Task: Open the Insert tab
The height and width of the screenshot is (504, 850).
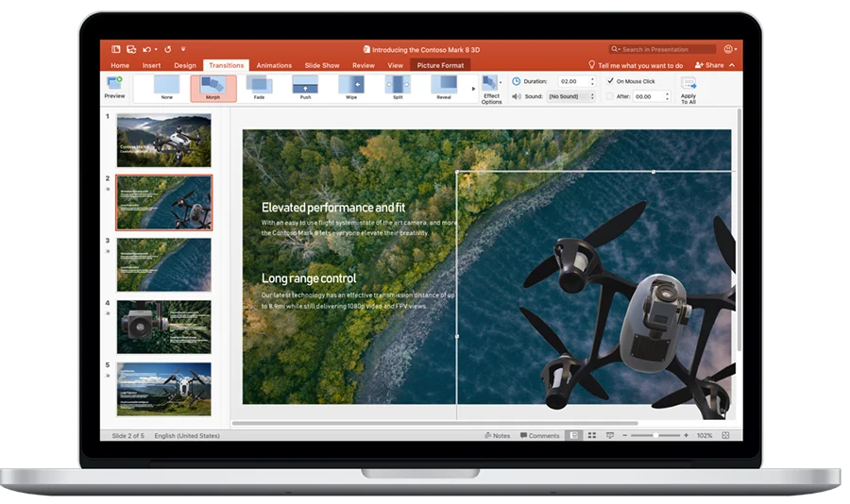Action: click(151, 65)
